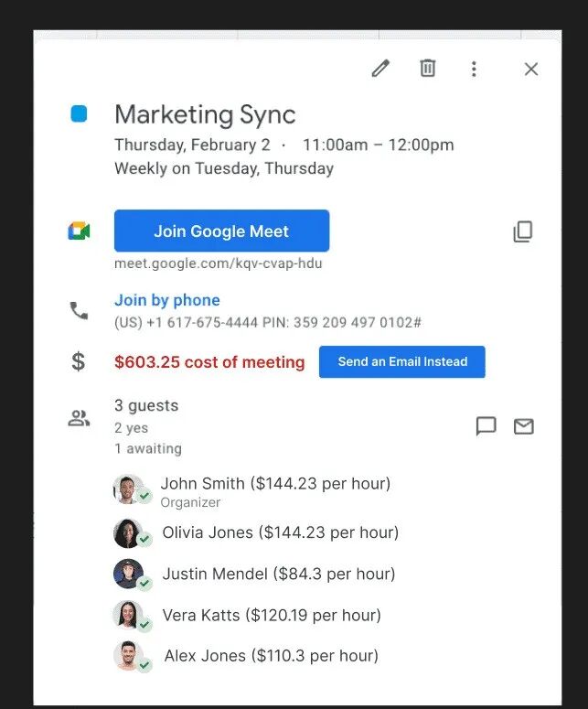The width and height of the screenshot is (588, 709).
Task: Click the blue calendar color square
Action: pos(79,114)
